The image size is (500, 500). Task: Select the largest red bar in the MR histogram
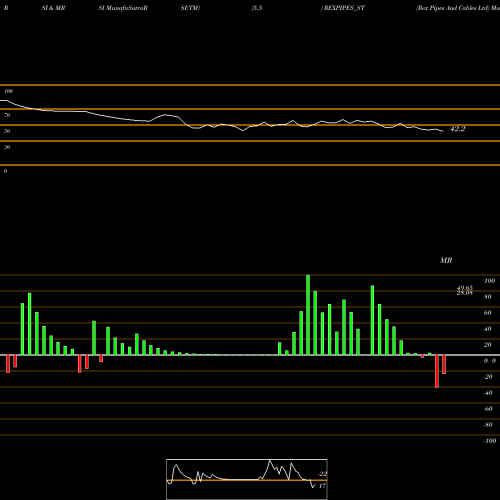(437, 371)
